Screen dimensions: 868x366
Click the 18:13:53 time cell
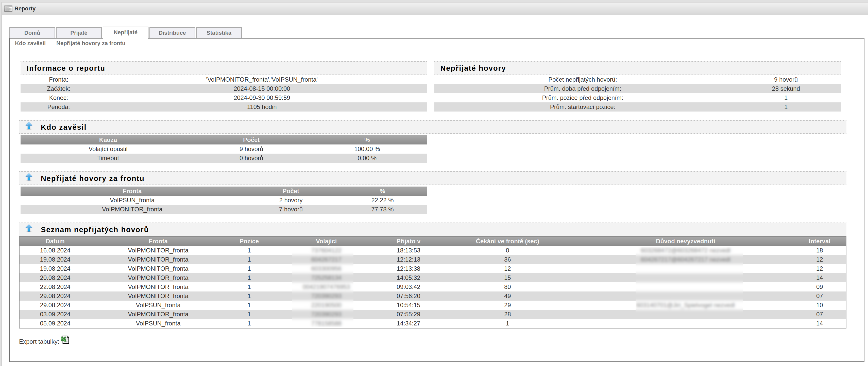[x=409, y=250]
